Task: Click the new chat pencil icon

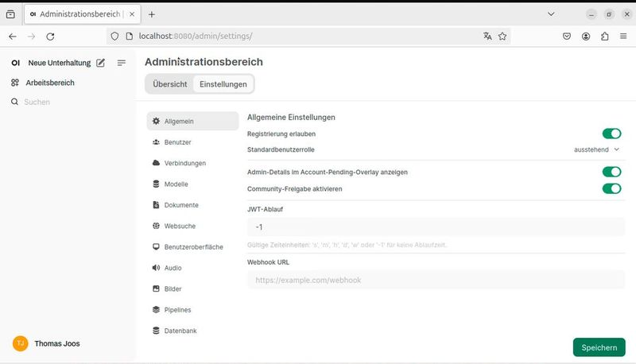Action: (101, 63)
